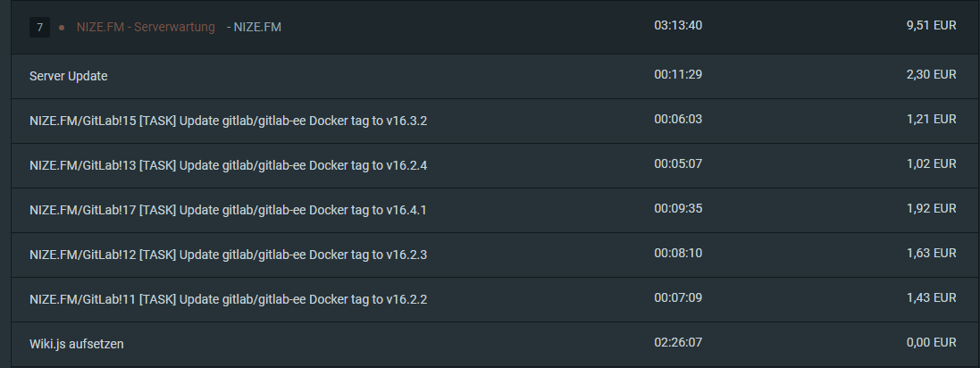Viewport: 980px width, 368px height.
Task: Click the project color dot beside NIZE.FM - Serverwartung
Action: tap(62, 28)
